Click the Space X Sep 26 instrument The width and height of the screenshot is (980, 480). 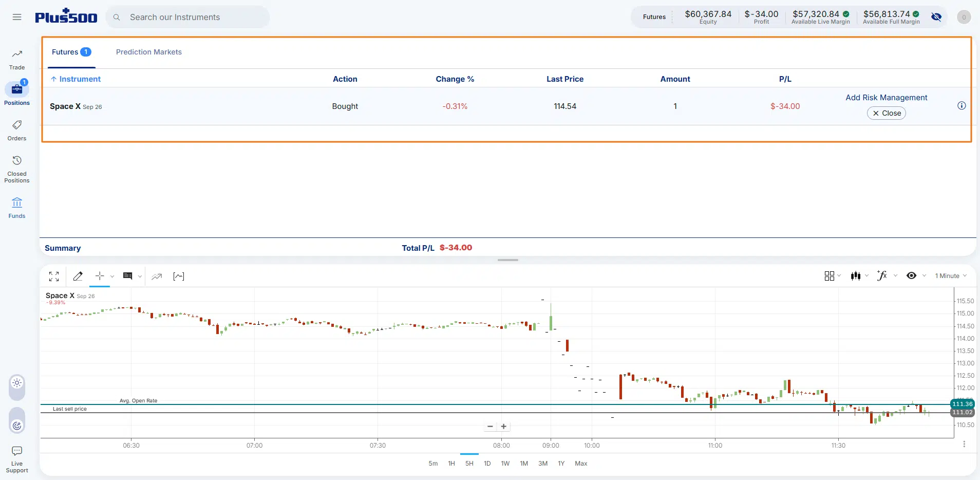tap(76, 106)
